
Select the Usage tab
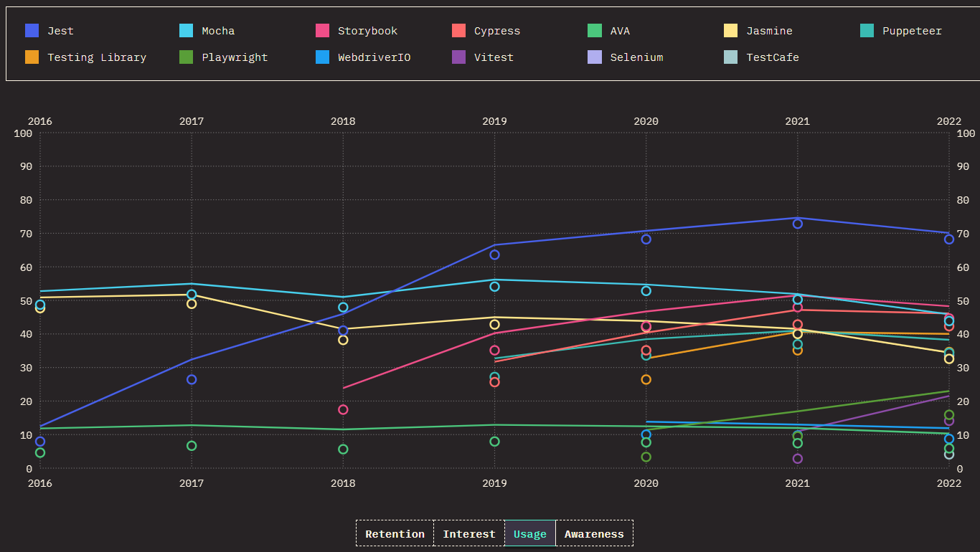coord(530,533)
